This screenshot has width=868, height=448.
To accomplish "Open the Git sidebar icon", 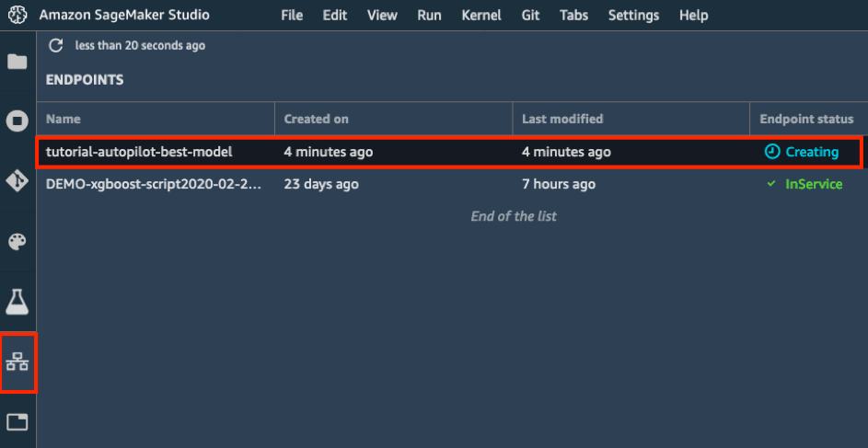I will point(17,181).
